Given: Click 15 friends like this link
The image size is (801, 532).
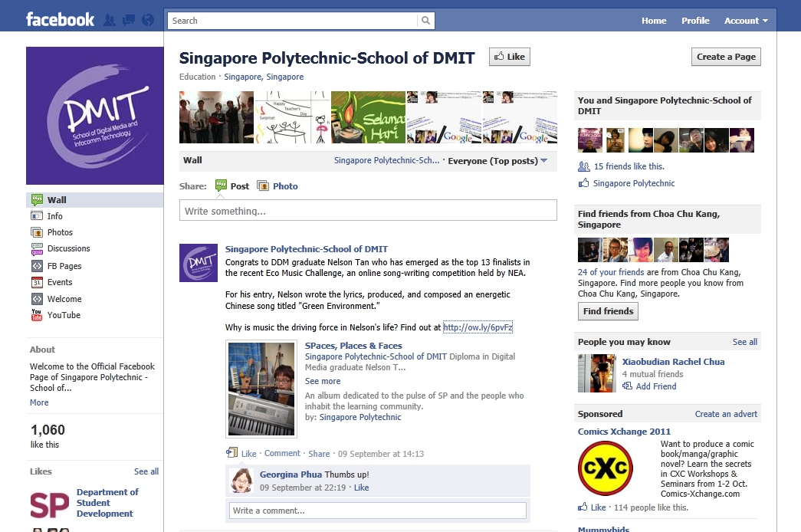Looking at the screenshot, I should [629, 166].
